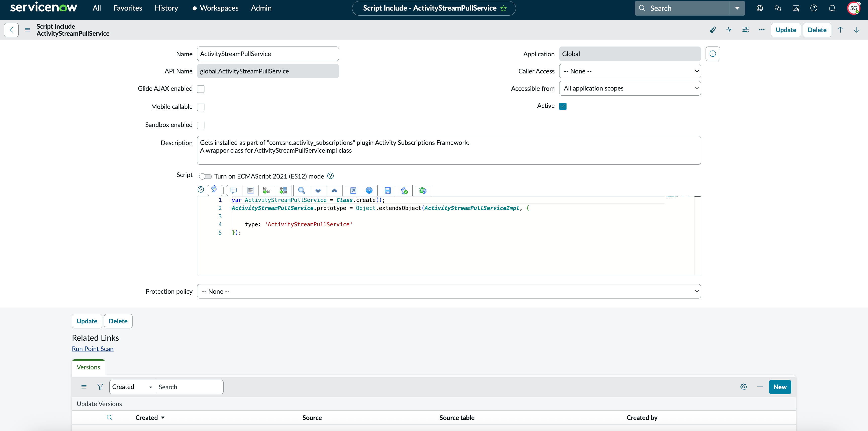
Task: Open the help question mark in top bar
Action: (814, 8)
